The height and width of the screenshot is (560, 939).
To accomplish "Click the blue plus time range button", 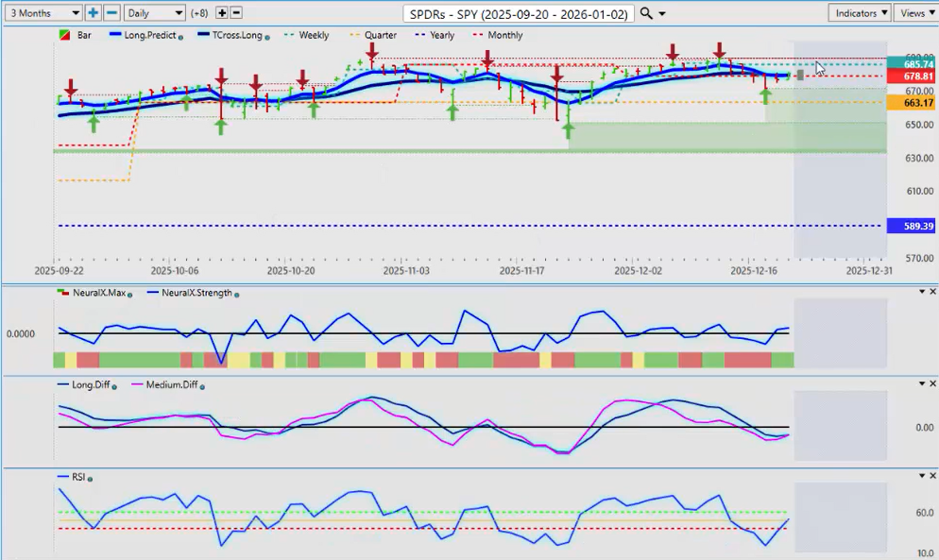I will [x=93, y=13].
